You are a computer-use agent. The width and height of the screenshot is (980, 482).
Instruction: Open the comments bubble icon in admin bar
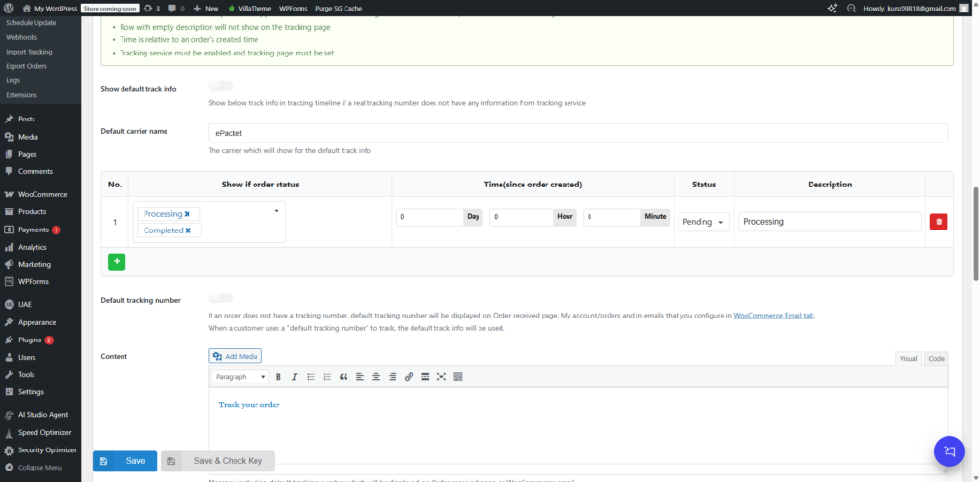pyautogui.click(x=176, y=9)
